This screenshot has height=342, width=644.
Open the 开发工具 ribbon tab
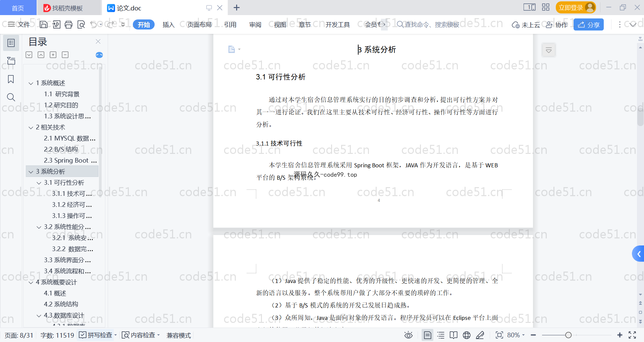pyautogui.click(x=337, y=24)
